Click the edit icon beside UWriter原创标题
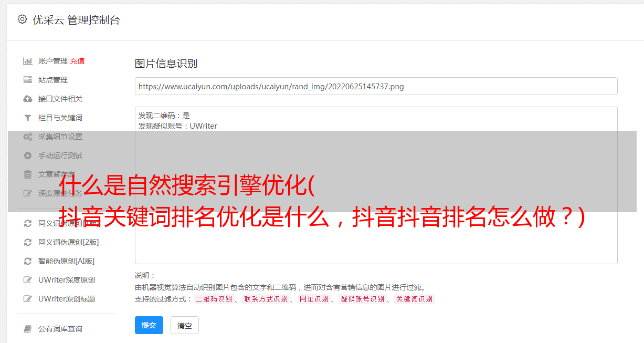644x343 pixels. coord(28,299)
